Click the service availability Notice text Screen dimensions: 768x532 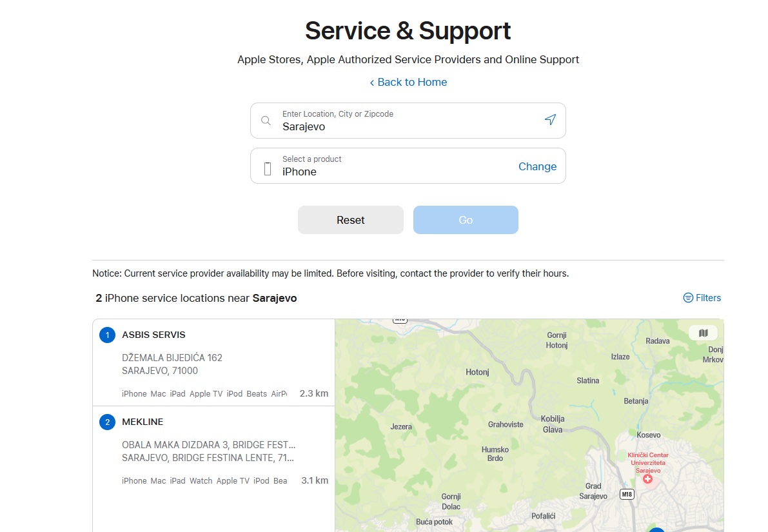pyautogui.click(x=331, y=273)
